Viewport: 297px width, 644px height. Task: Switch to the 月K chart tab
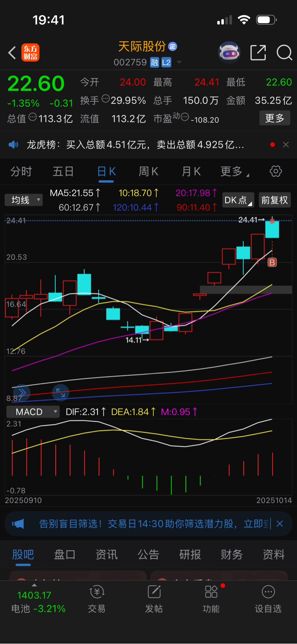click(191, 172)
